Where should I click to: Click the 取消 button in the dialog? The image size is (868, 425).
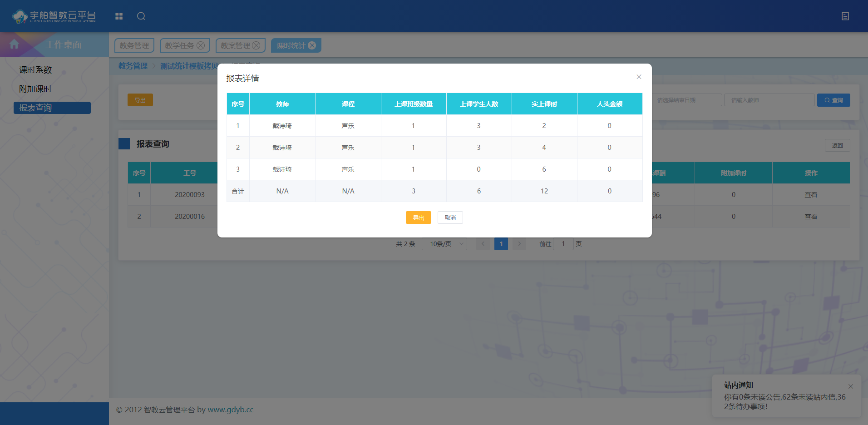450,217
